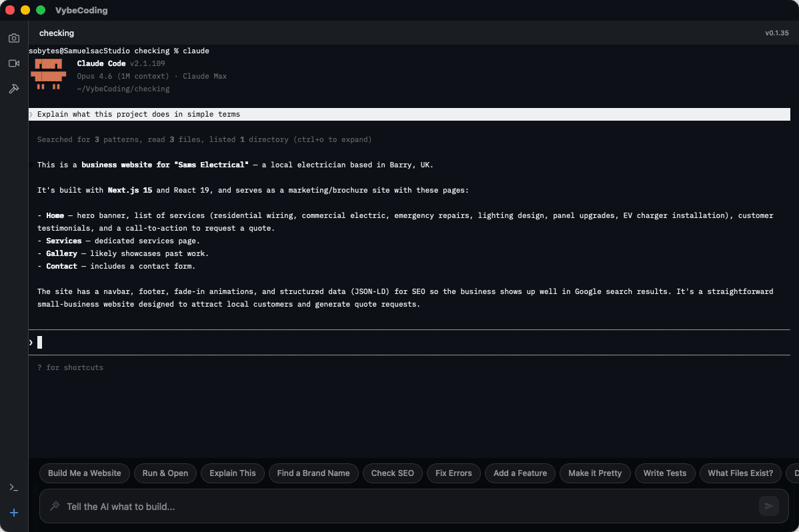Open the terminal prompt icon in sidebar
Image resolution: width=799 pixels, height=532 pixels.
pos(14,488)
